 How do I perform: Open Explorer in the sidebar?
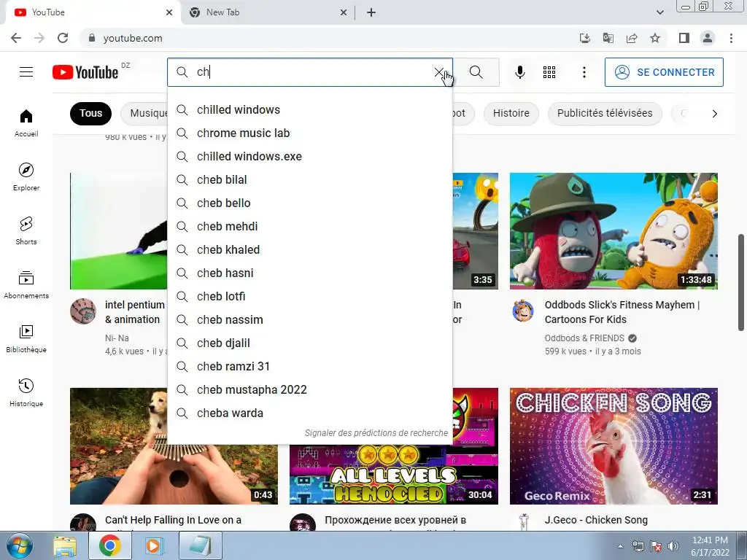26,177
